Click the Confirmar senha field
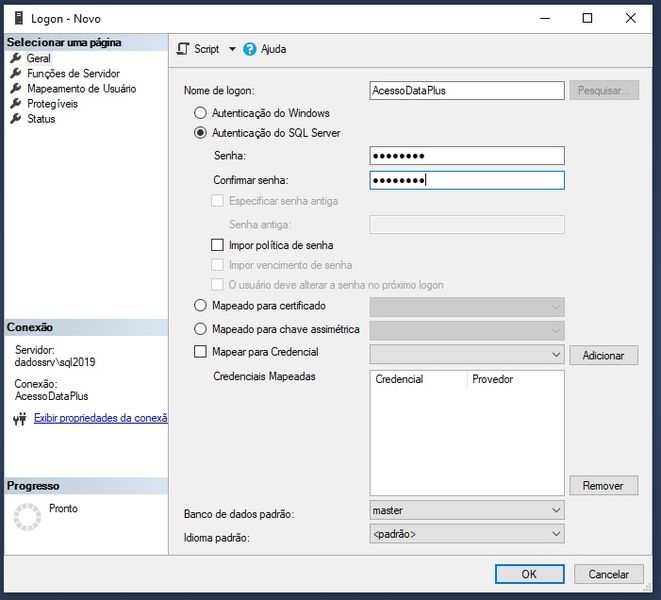661x600 pixels. coord(467,180)
